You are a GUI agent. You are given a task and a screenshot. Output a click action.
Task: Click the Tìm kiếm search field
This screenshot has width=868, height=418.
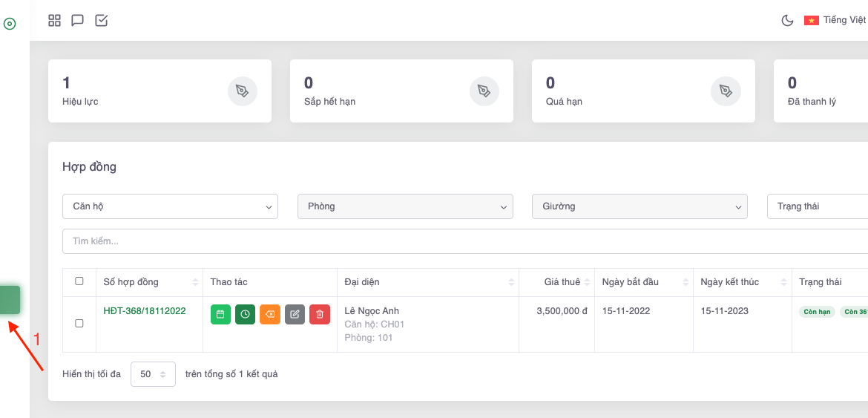(460, 241)
